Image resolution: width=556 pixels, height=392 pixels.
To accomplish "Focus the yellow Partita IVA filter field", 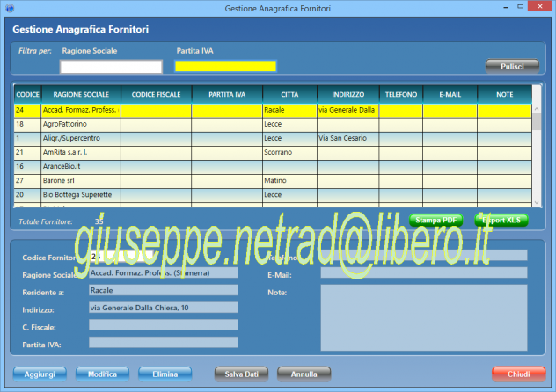I will (225, 66).
